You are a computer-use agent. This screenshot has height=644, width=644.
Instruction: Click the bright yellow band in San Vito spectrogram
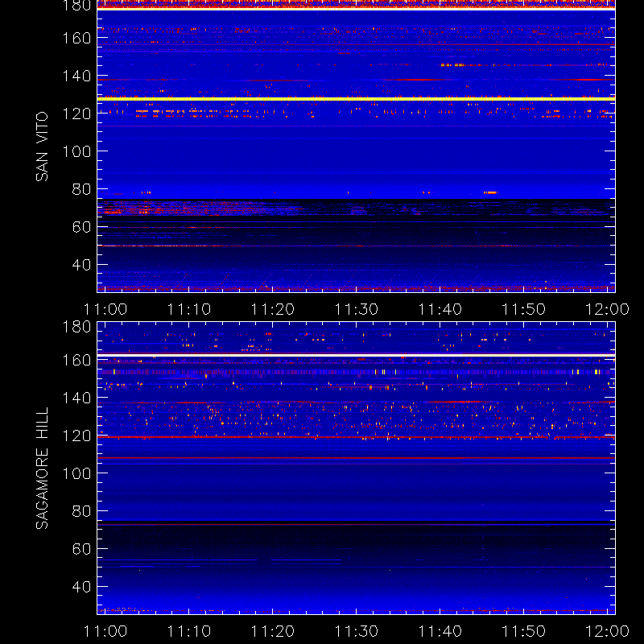pos(356,99)
